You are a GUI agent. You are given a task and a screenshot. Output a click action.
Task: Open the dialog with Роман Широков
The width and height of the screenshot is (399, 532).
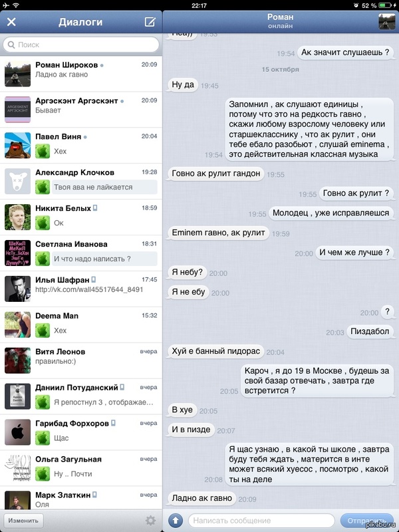point(81,74)
